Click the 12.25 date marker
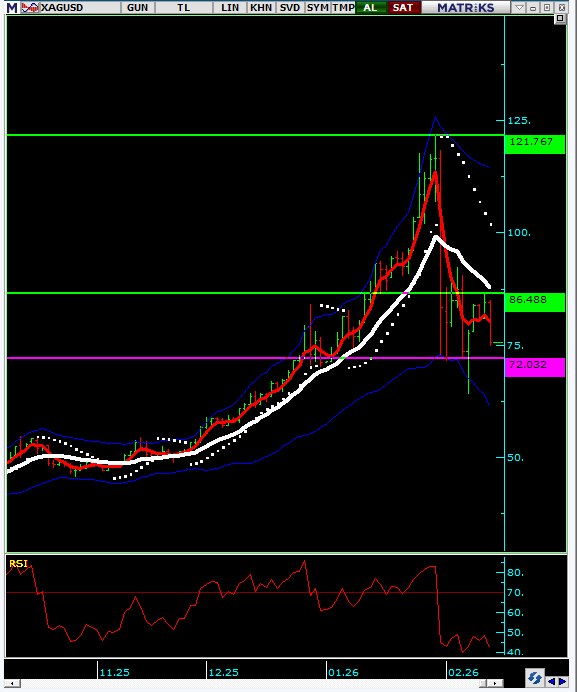This screenshot has width=577, height=692. pos(223,673)
